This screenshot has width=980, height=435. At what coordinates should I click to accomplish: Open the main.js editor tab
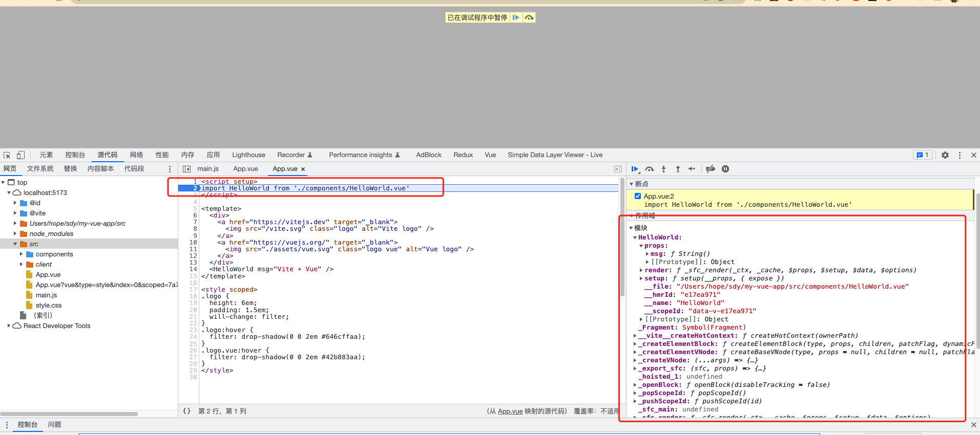208,169
